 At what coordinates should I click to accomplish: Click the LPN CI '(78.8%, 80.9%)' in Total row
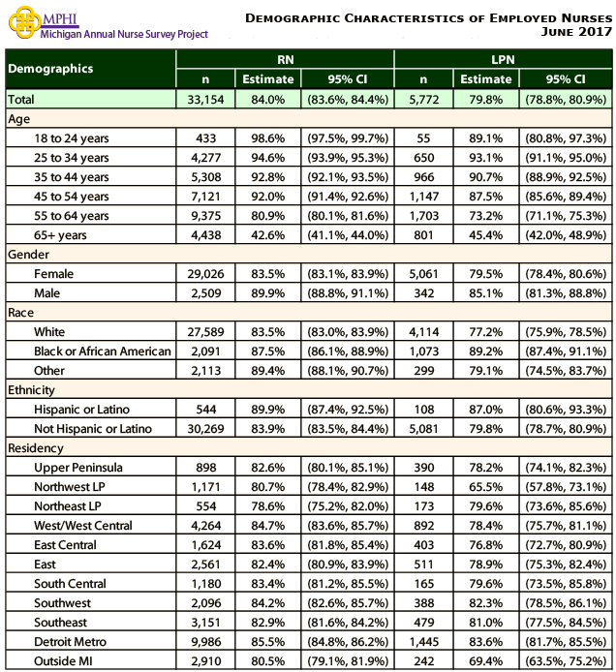[566, 100]
